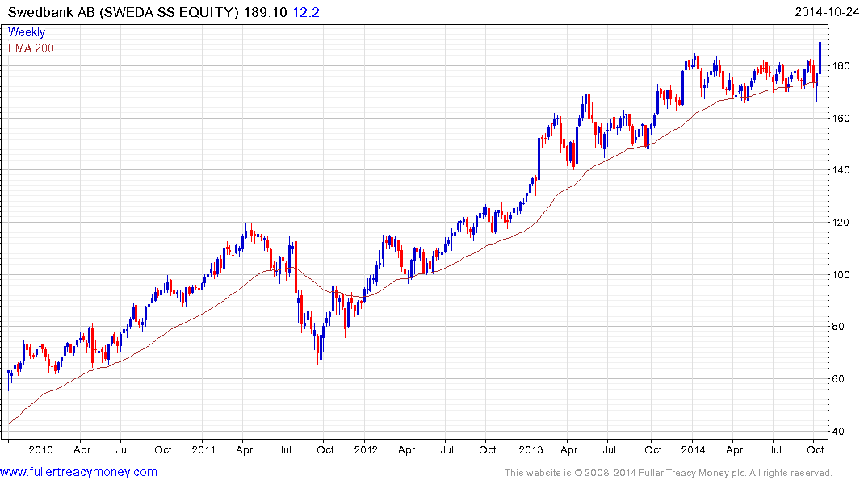The height and width of the screenshot is (484, 868).
Task: Click the candle low near 65 in late 2011
Action: click(x=318, y=349)
